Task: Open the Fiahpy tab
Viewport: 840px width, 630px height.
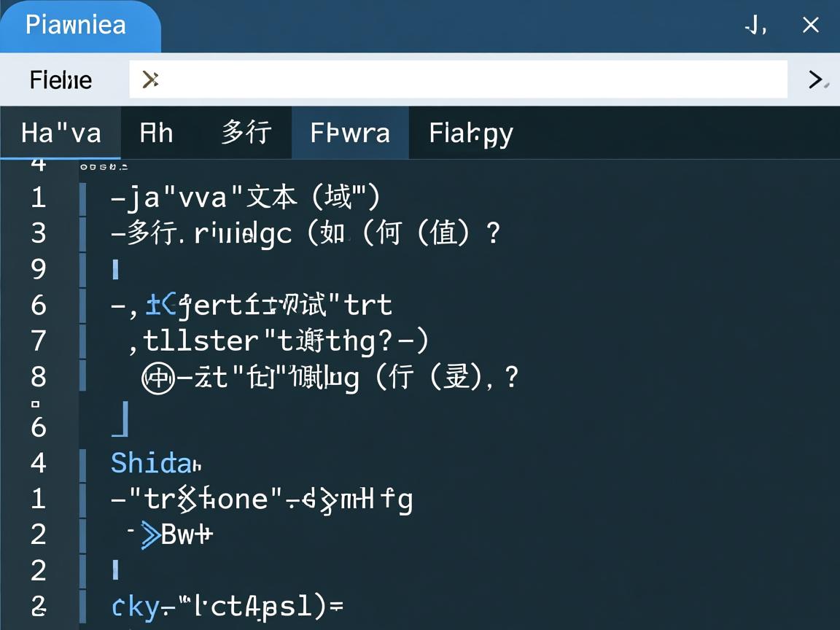Action: coord(470,133)
